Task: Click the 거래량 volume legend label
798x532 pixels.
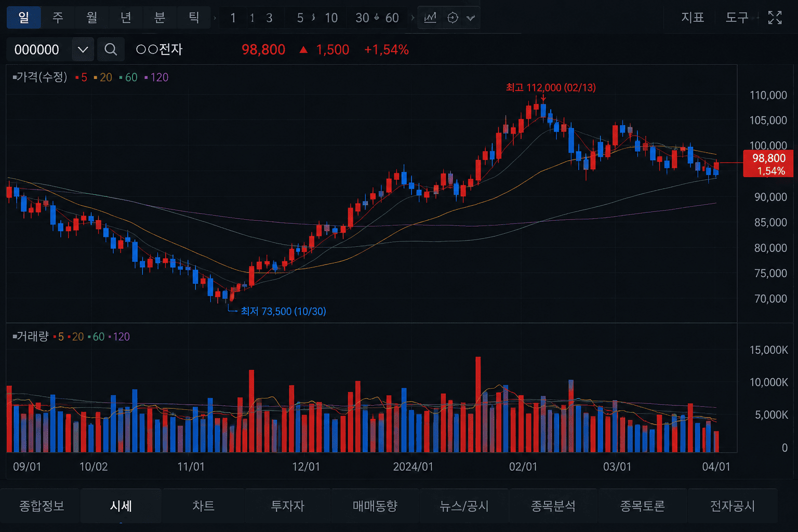Action: [x=31, y=336]
